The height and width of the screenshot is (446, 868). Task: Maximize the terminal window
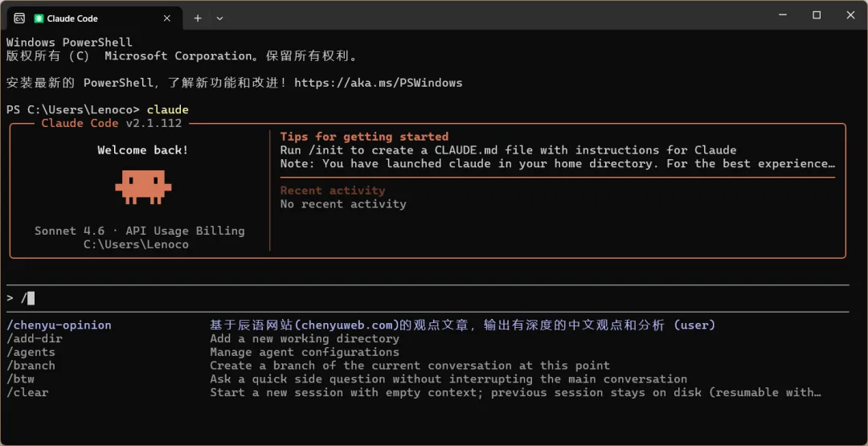(817, 15)
